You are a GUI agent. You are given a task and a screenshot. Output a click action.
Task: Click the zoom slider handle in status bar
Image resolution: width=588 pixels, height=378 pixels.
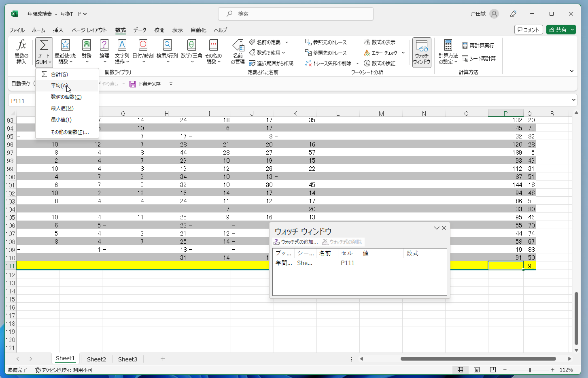[530, 370]
